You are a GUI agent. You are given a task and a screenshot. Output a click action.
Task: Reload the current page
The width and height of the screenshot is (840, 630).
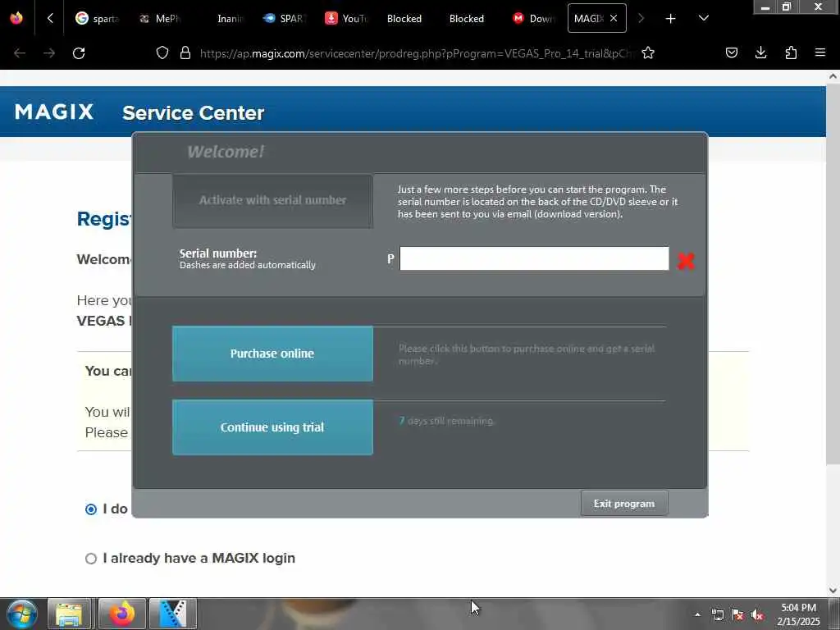(x=79, y=53)
